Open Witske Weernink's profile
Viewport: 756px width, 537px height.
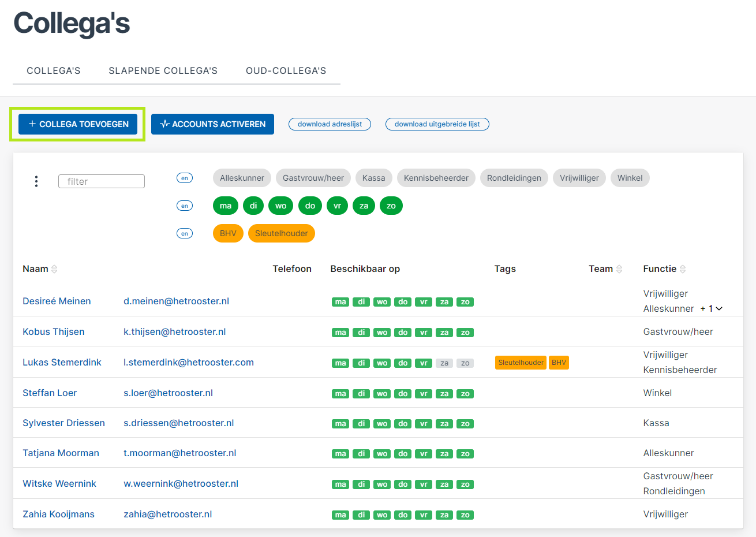click(59, 483)
